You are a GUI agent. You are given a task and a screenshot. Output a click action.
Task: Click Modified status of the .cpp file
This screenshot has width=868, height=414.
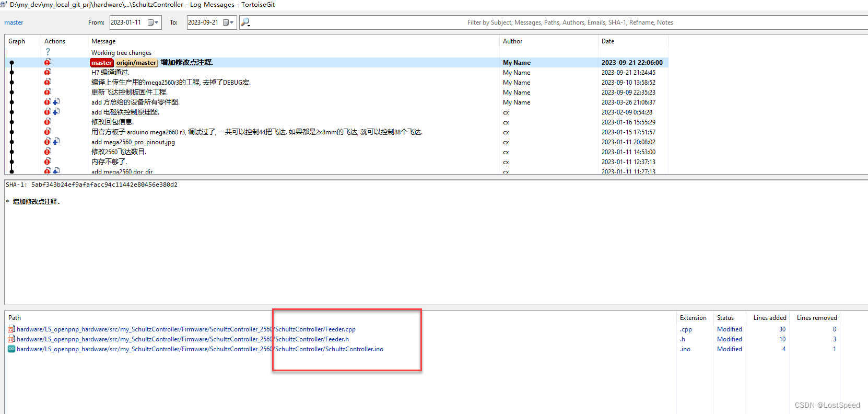[730, 329]
